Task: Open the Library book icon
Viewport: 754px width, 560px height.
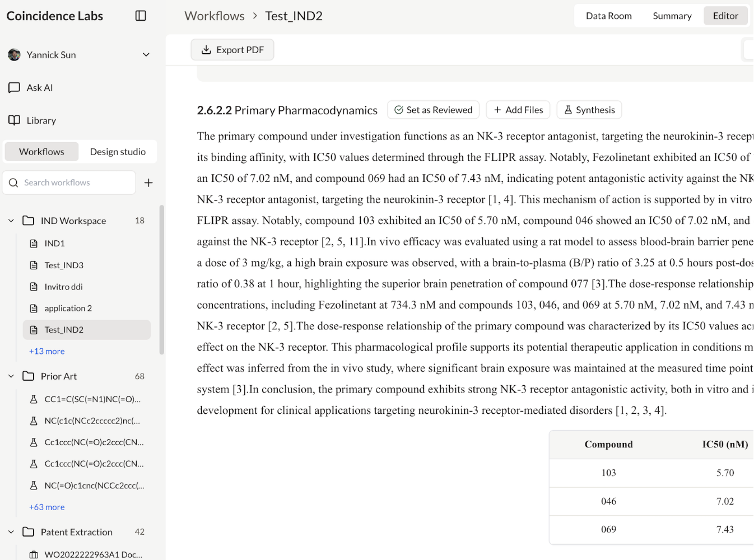Action: point(15,120)
